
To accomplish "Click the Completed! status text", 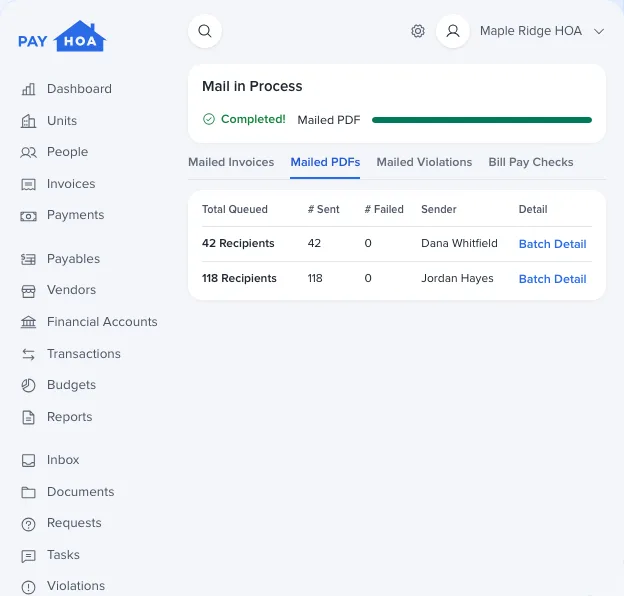I will pyautogui.click(x=253, y=119).
